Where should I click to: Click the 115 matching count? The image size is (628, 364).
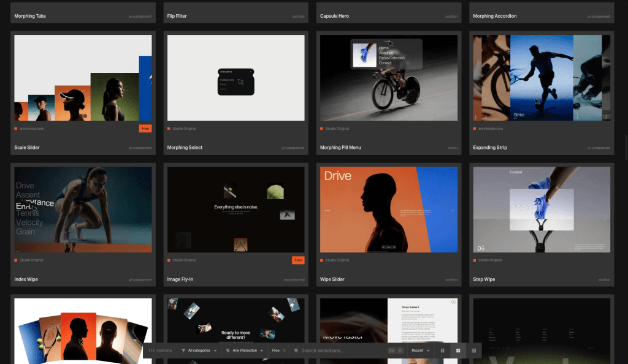pos(160,351)
